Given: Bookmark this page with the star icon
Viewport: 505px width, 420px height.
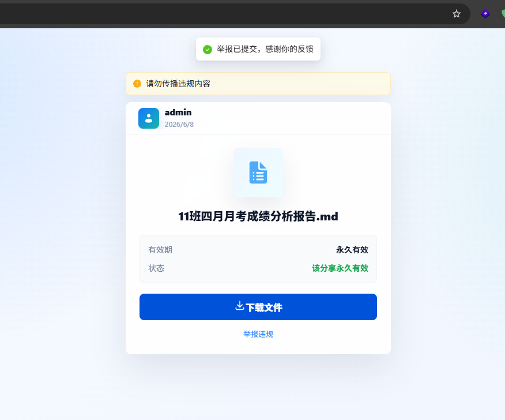Looking at the screenshot, I should point(457,14).
